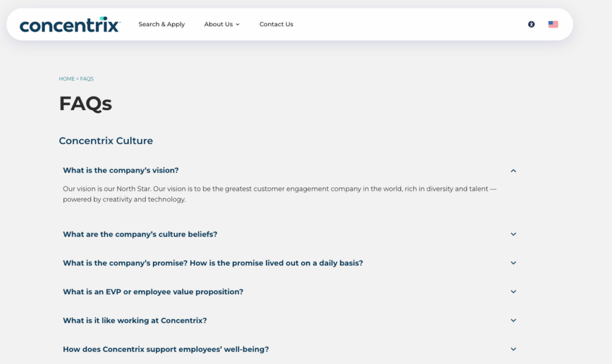Click the FAQS breadcrumb link

point(86,78)
